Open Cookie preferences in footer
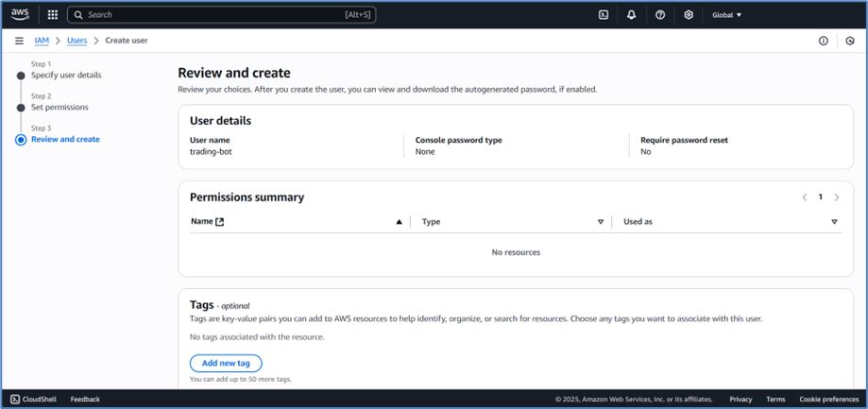Viewport: 868px width, 409px height. click(828, 400)
